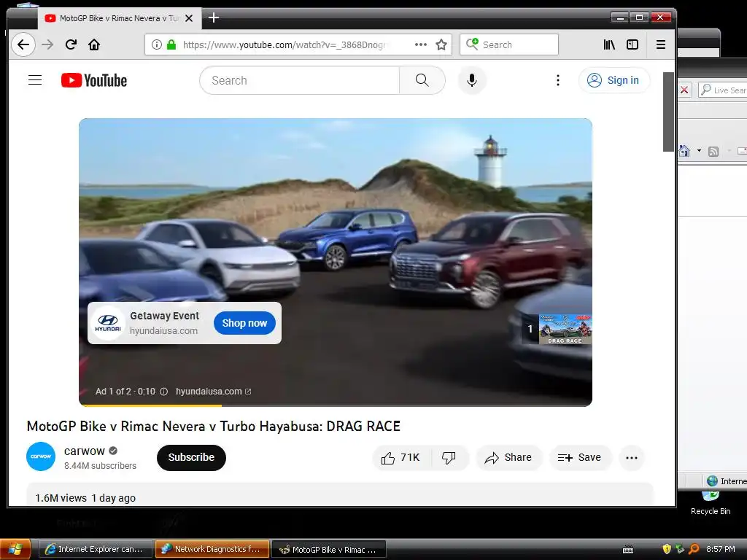Click home icon in Internet Explorer window
This screenshot has width=747, height=560.
(x=684, y=151)
